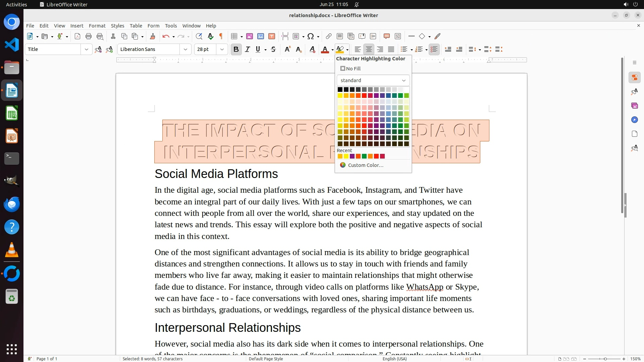
Task: Toggle Formatting Marks pilcrow icon
Action: (x=221, y=37)
